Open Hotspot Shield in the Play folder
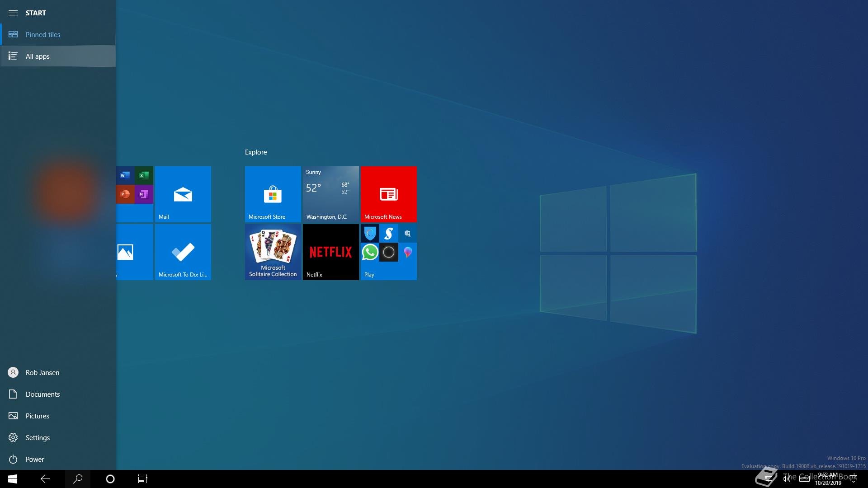 coord(370,233)
